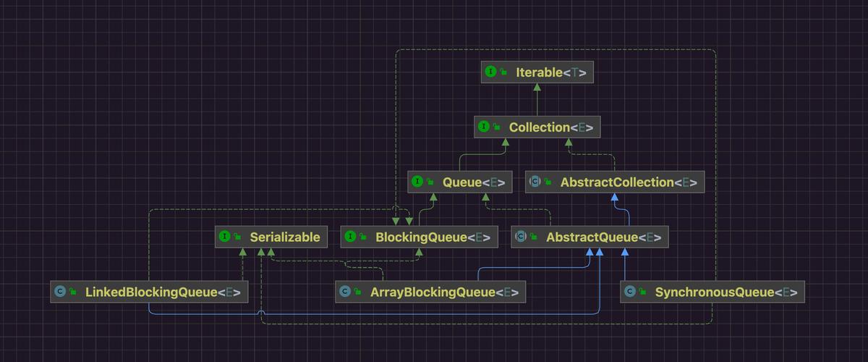This screenshot has width=868, height=362.
Task: Click the interface icon beside Collection<E>
Action: click(484, 127)
